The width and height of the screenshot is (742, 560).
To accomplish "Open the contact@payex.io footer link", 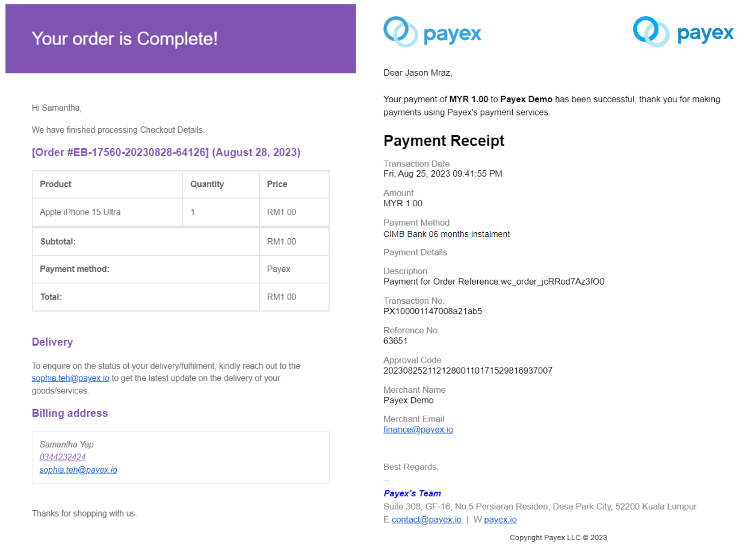I will 427,519.
